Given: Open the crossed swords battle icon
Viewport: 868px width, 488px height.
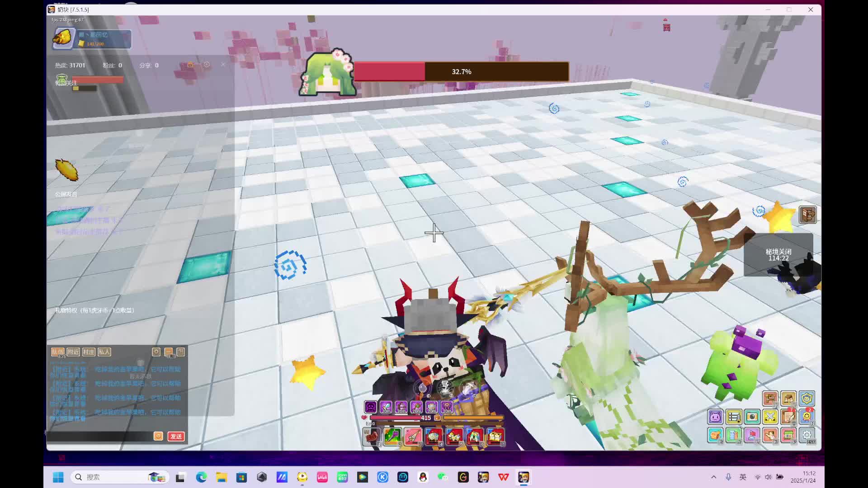Looking at the screenshot, I should [x=770, y=417].
